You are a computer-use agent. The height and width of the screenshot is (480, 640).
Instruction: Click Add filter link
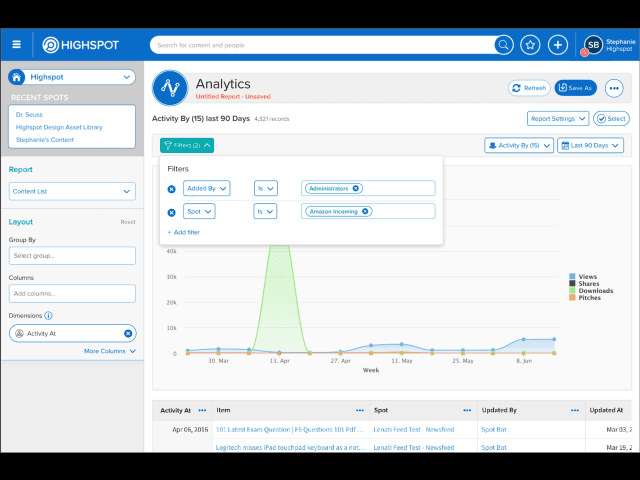click(x=184, y=232)
